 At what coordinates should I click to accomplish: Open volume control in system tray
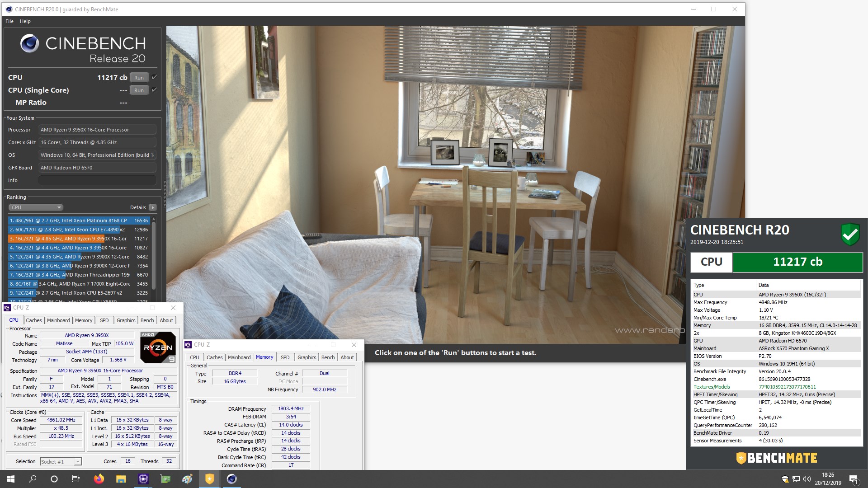(807, 479)
